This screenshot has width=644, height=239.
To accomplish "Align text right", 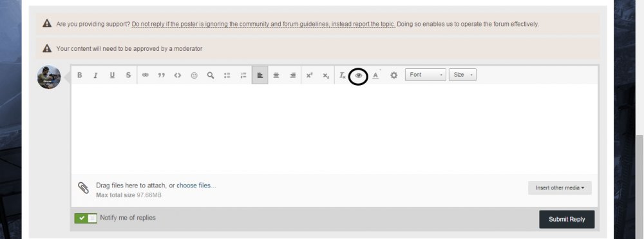I will (x=292, y=75).
